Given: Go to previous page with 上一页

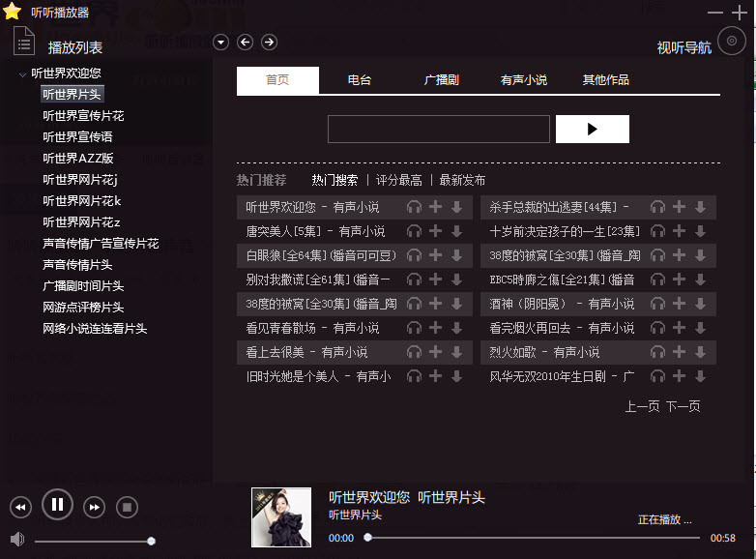Looking at the screenshot, I should (642, 406).
